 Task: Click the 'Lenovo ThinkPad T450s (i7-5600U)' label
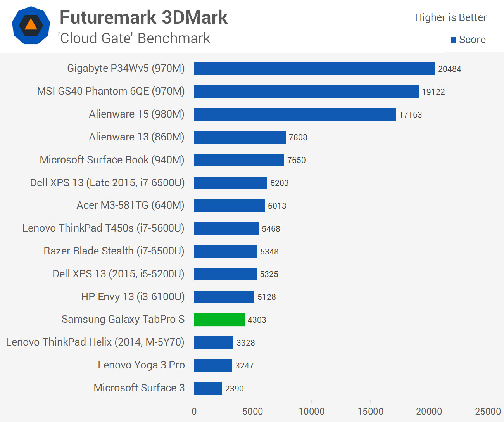(x=104, y=228)
